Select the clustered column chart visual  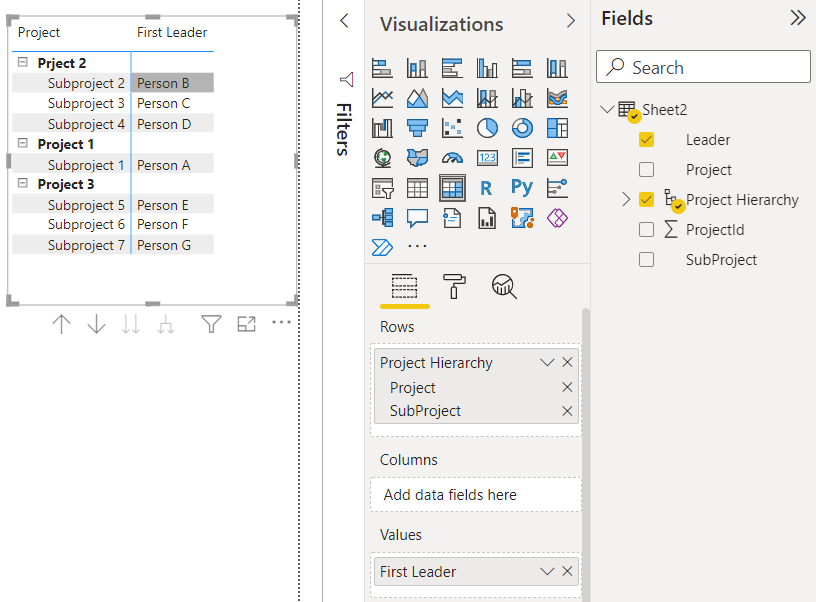(487, 68)
